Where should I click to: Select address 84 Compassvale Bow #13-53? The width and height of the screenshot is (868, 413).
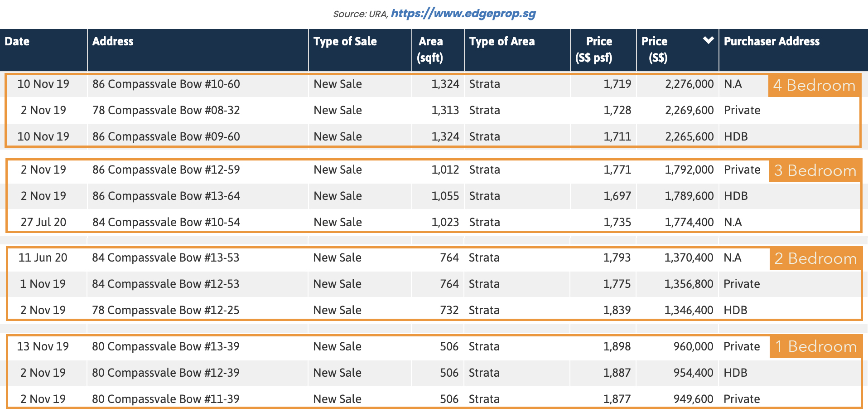[x=166, y=258]
